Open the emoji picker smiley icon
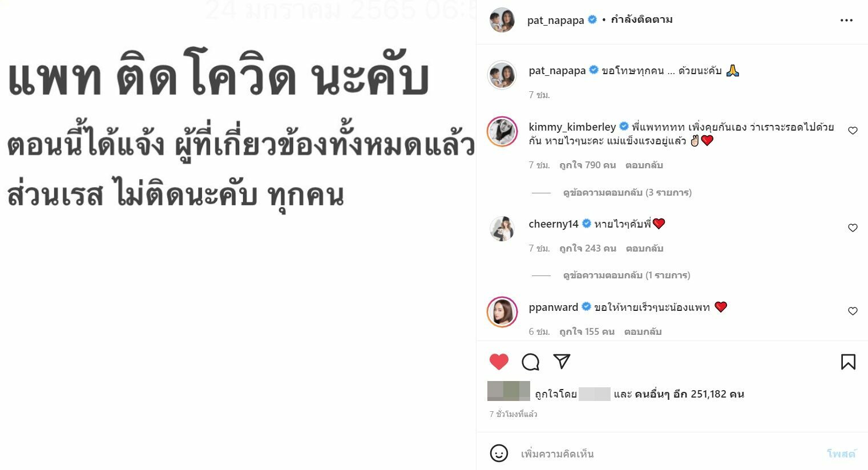The width and height of the screenshot is (868, 470). [x=499, y=453]
